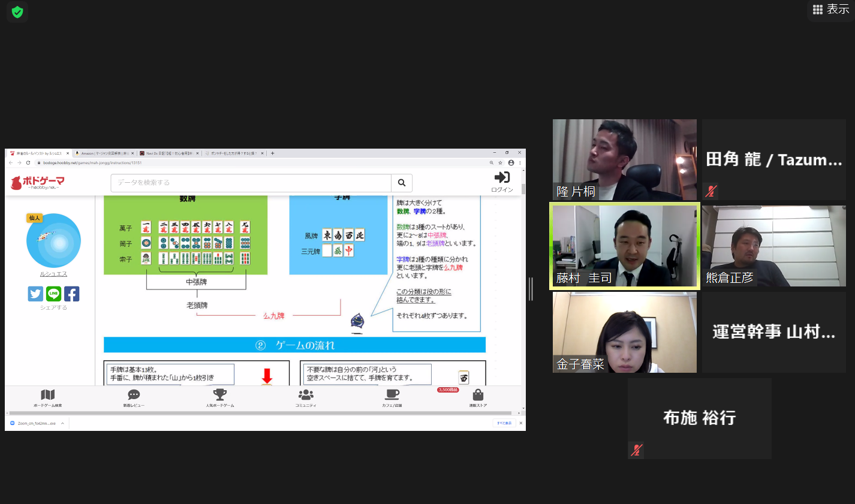Screen dimensions: 855x504
Task: Open the online store shopping bag icon
Action: point(478,396)
